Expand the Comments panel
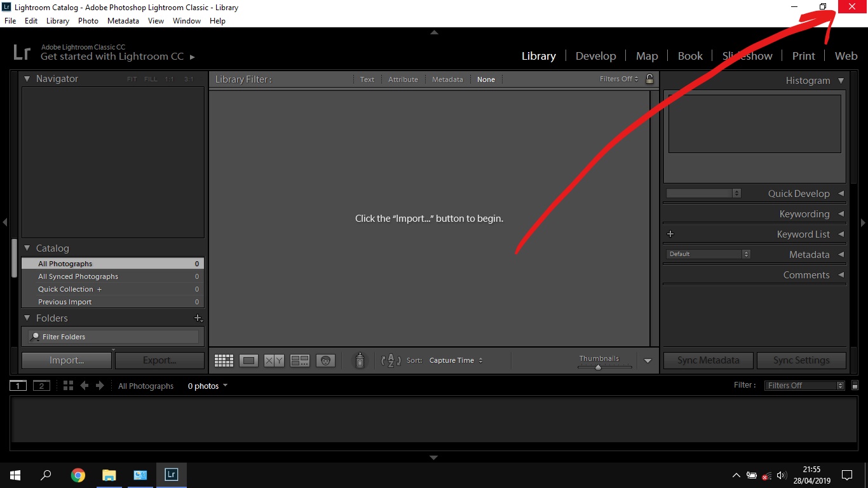 coord(841,275)
